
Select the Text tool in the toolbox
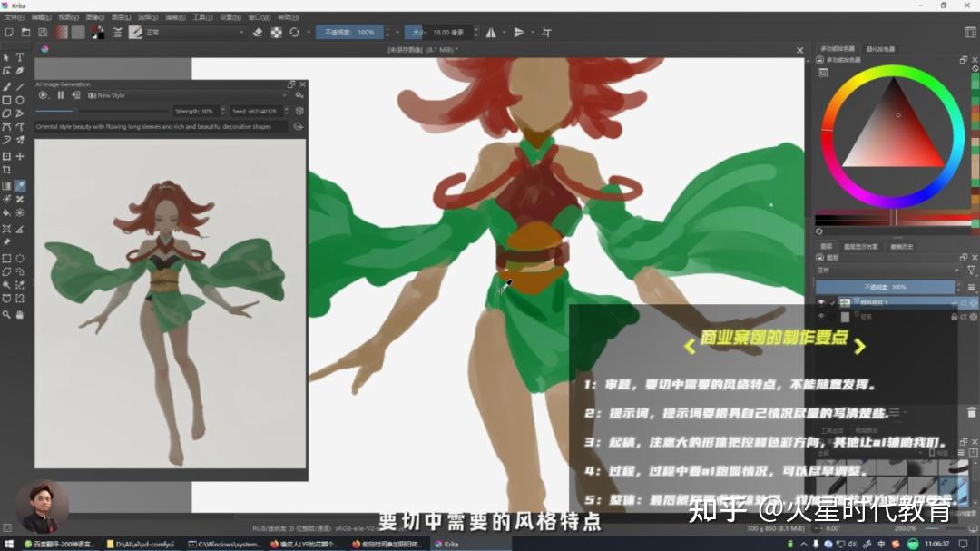tap(19, 56)
